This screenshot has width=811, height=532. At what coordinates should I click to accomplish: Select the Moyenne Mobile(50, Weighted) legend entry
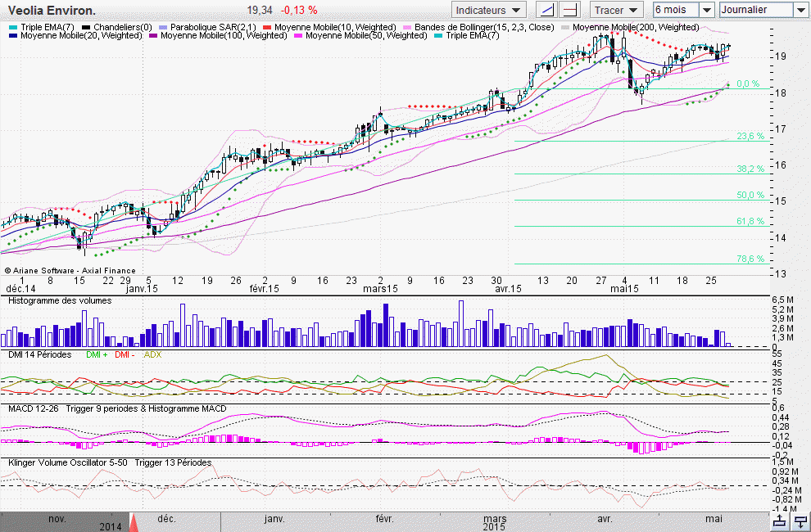360,36
